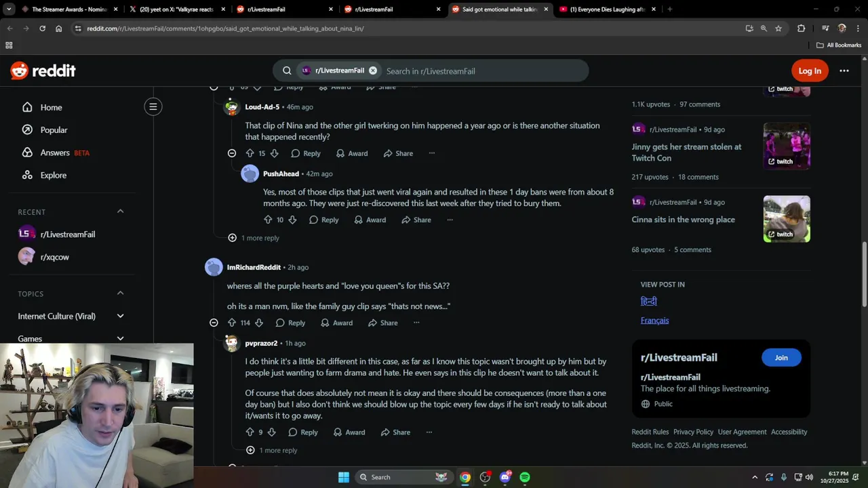
Task: Downvote pvprazor2's comment
Action: click(x=271, y=432)
